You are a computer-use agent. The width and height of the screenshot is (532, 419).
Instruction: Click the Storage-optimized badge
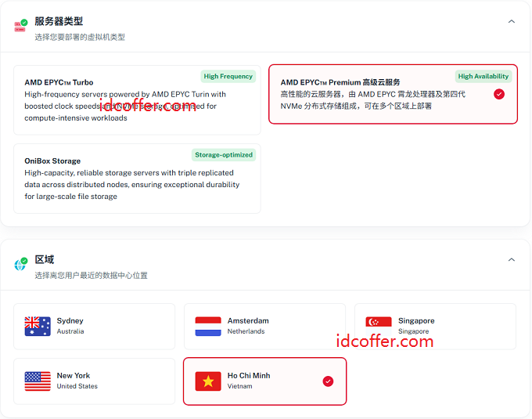click(224, 155)
